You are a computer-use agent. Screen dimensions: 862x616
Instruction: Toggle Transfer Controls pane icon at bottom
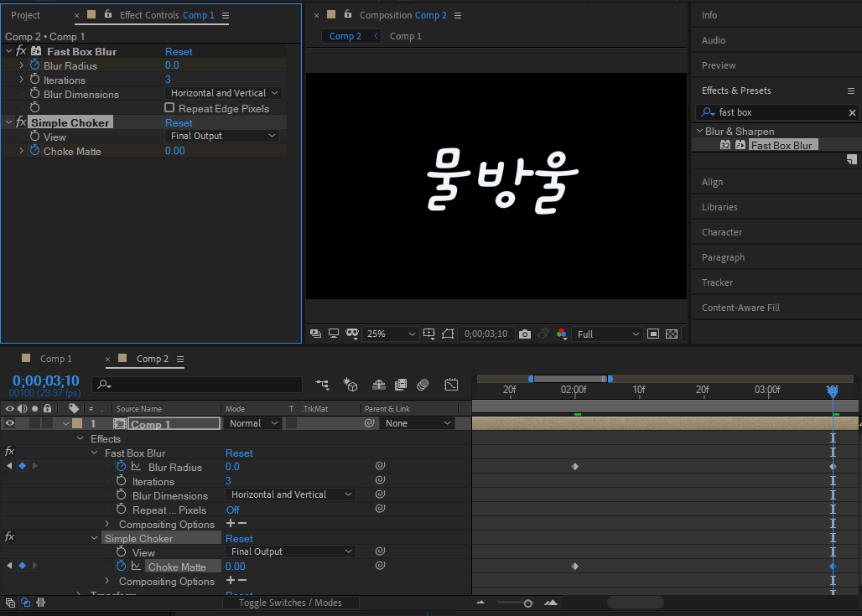click(x=26, y=603)
